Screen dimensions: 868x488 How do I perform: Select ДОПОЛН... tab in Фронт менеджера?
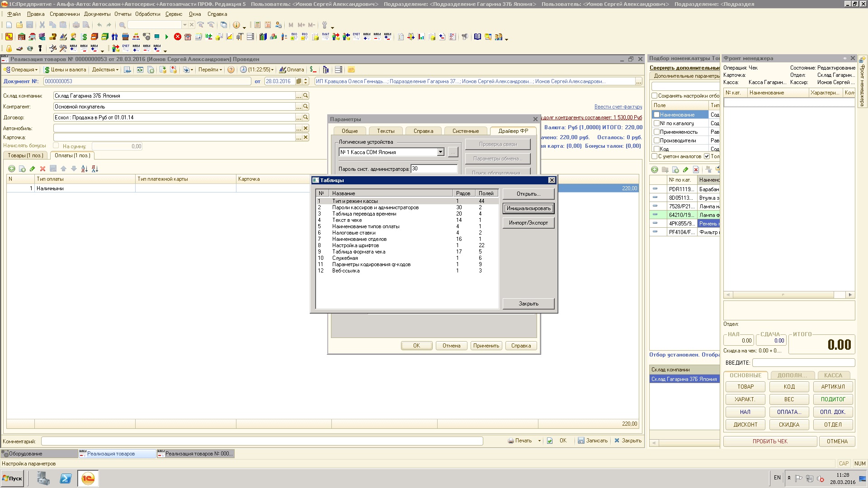pyautogui.click(x=792, y=375)
